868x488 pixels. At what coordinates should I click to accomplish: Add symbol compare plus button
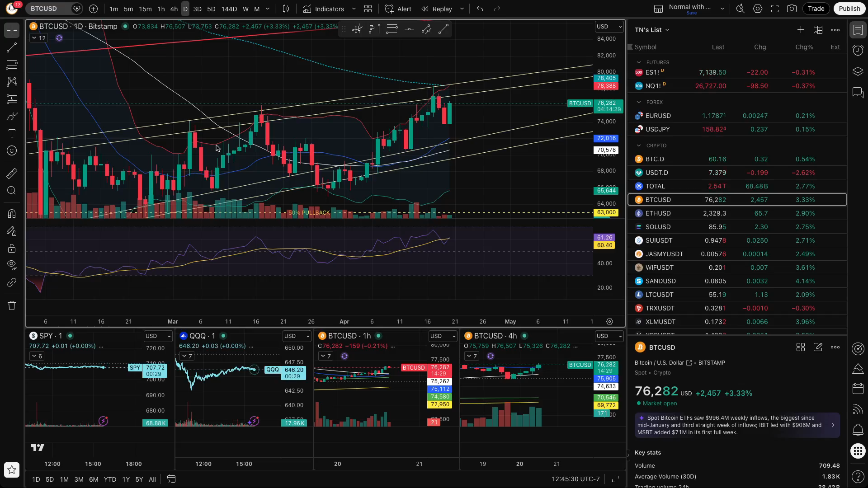tap(93, 9)
